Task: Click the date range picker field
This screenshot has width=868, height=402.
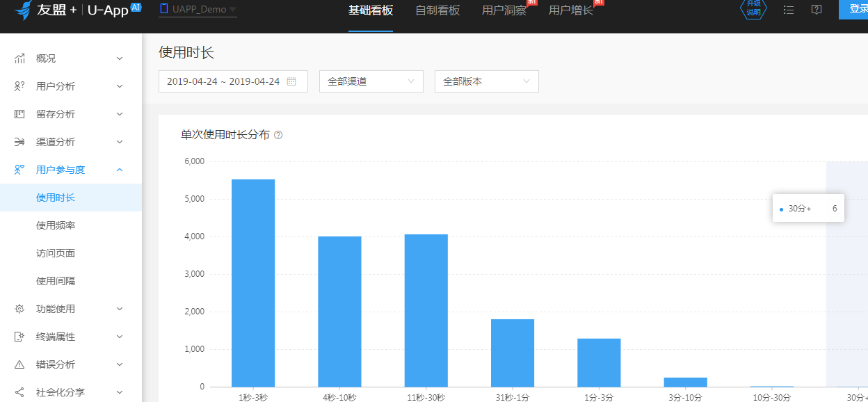Action: pyautogui.click(x=233, y=81)
